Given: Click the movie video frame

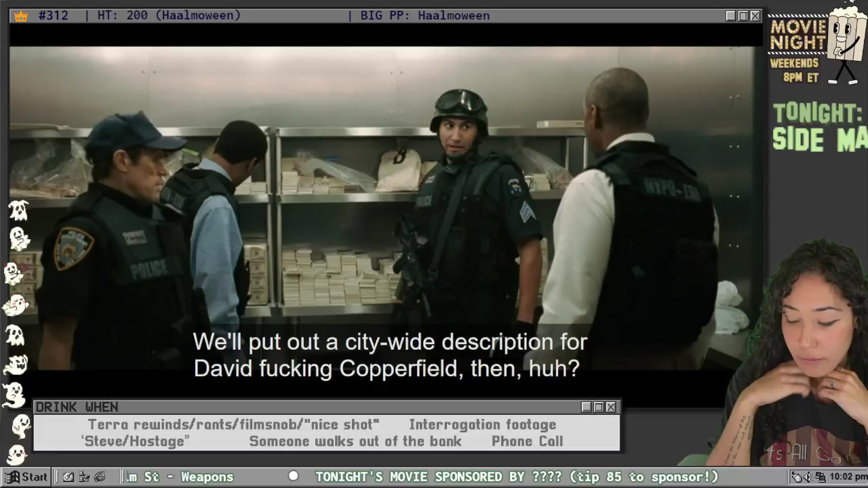Looking at the screenshot, I should (x=386, y=208).
